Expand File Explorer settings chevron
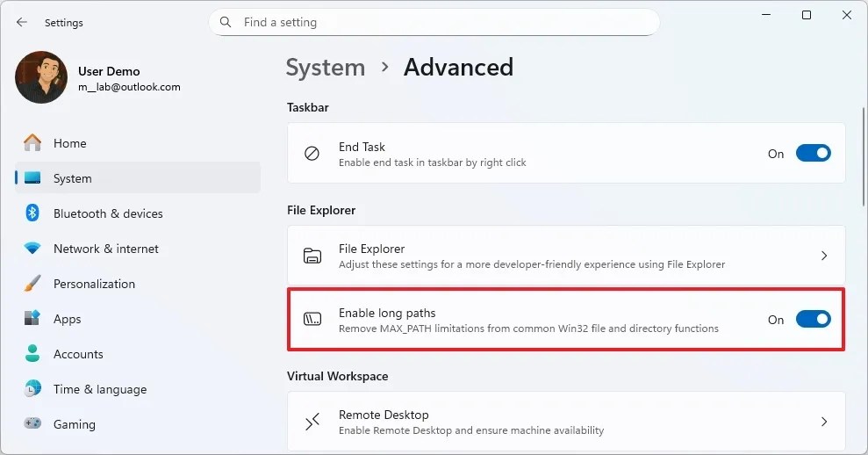The image size is (868, 455). (824, 256)
